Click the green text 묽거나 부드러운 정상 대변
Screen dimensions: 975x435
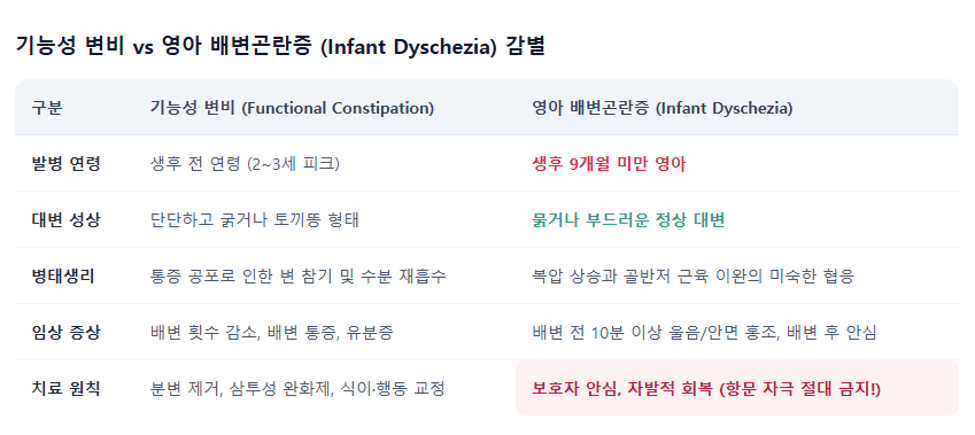click(x=628, y=220)
